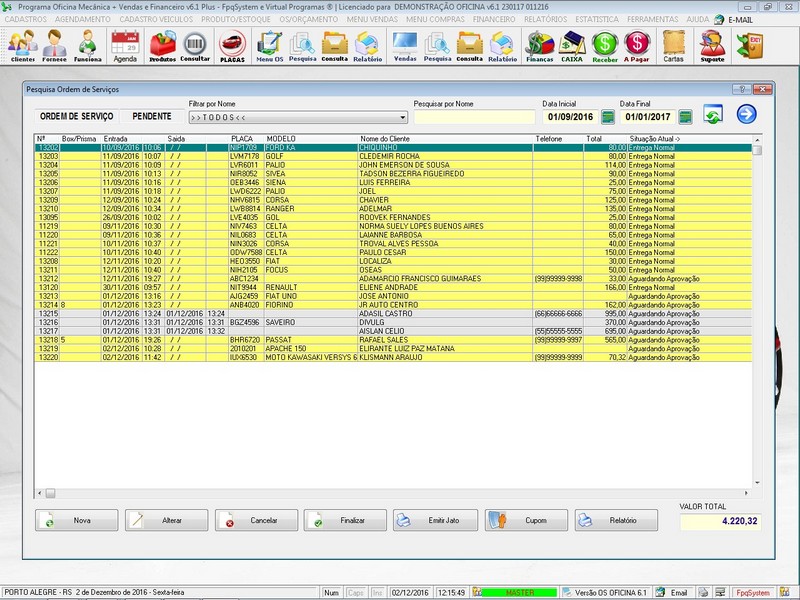The width and height of the screenshot is (800, 600).
Task: Click Consulta icon beside OS Relatório
Action: click(335, 46)
